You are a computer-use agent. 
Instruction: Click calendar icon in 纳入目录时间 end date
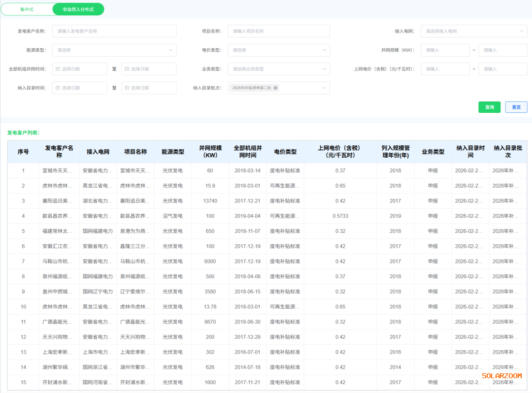tap(127, 88)
